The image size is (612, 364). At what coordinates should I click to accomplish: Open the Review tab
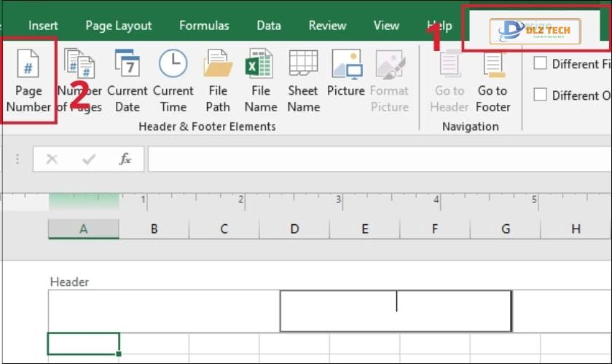tap(327, 25)
